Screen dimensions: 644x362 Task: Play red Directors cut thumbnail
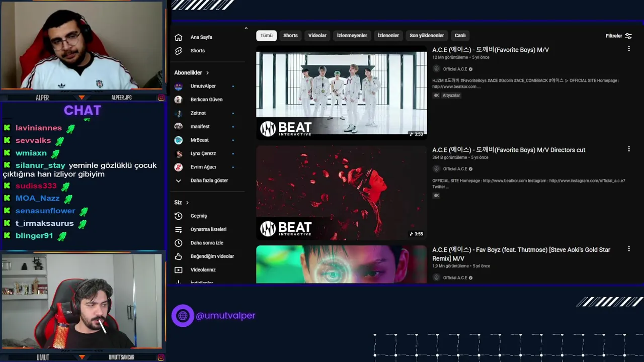coord(342,193)
